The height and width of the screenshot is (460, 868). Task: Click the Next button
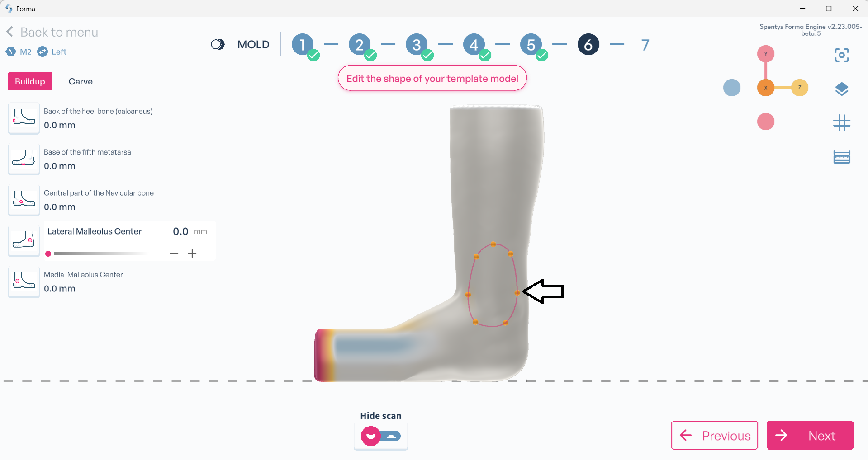point(810,435)
